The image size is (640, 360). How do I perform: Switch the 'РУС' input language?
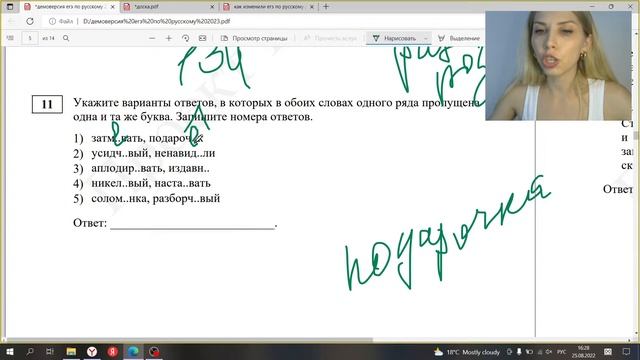coord(562,352)
